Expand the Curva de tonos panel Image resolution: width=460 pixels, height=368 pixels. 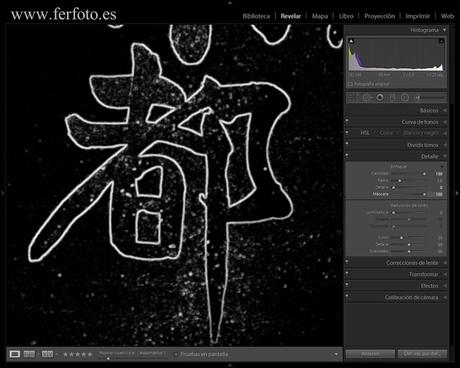[445, 122]
